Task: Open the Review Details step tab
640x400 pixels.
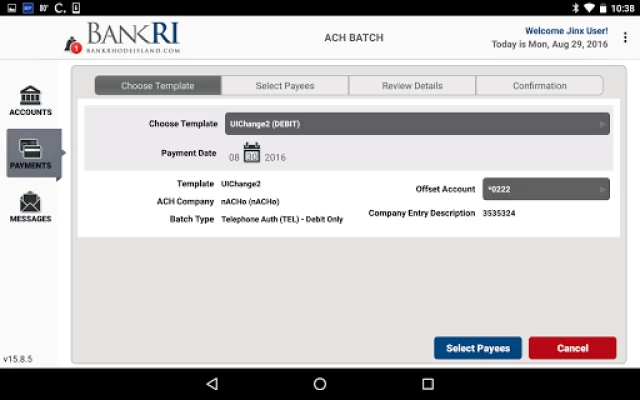Action: 412,86
